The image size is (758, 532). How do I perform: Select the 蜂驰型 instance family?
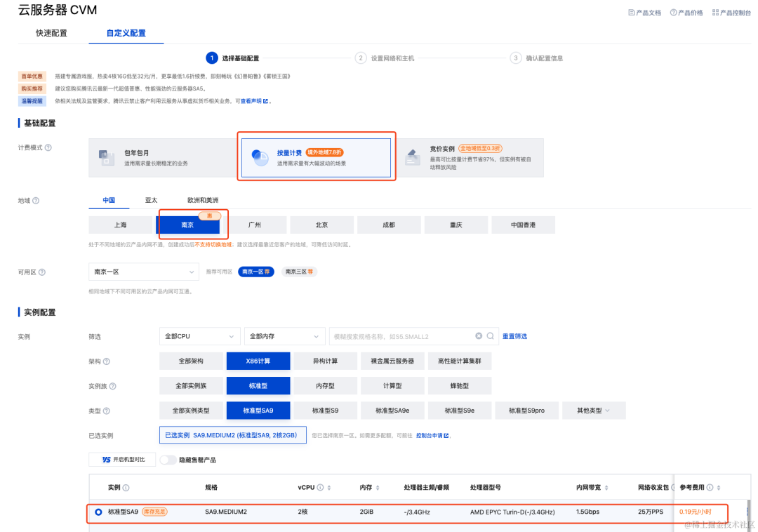tap(460, 385)
